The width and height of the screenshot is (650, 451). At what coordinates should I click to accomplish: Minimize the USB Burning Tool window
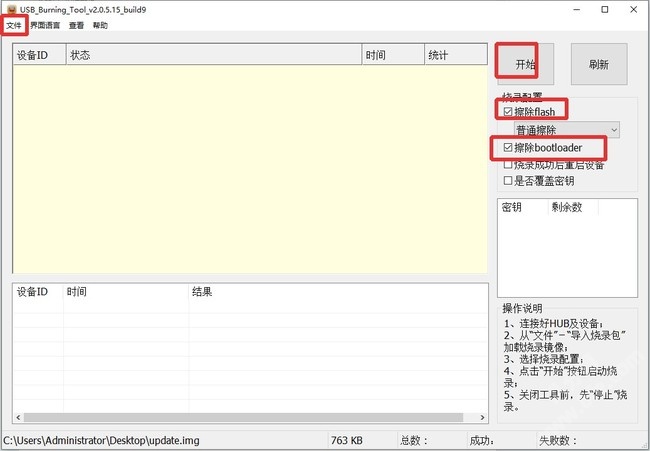(x=577, y=9)
